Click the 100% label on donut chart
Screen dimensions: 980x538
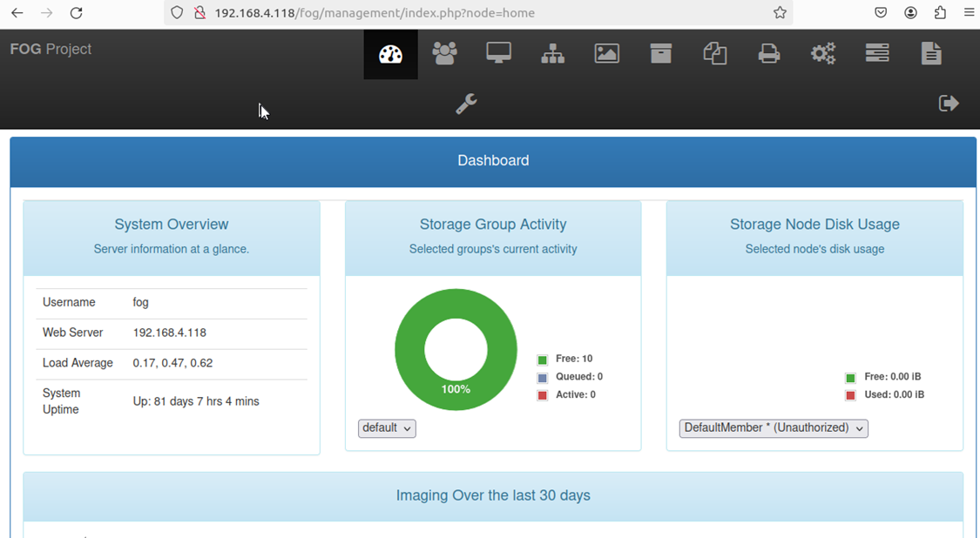[x=456, y=389]
